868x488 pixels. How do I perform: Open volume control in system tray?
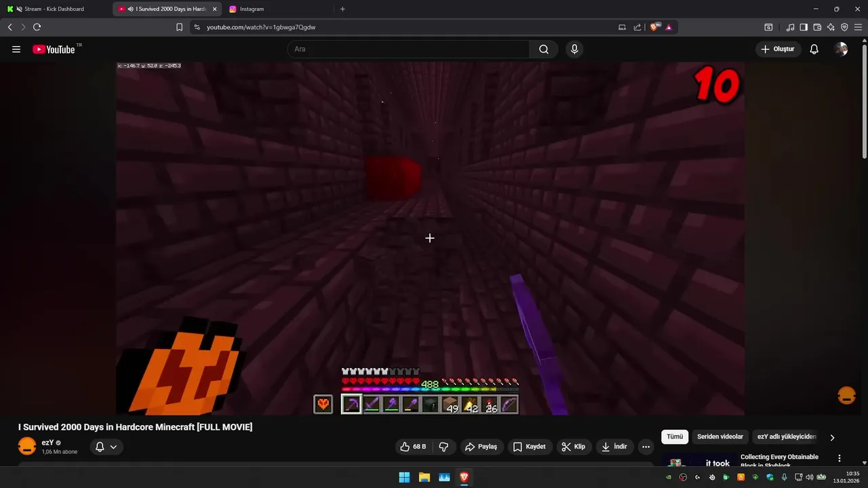coord(809,477)
